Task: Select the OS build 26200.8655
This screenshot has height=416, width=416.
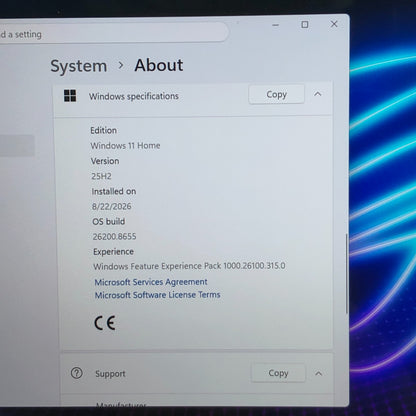Action: 115,236
